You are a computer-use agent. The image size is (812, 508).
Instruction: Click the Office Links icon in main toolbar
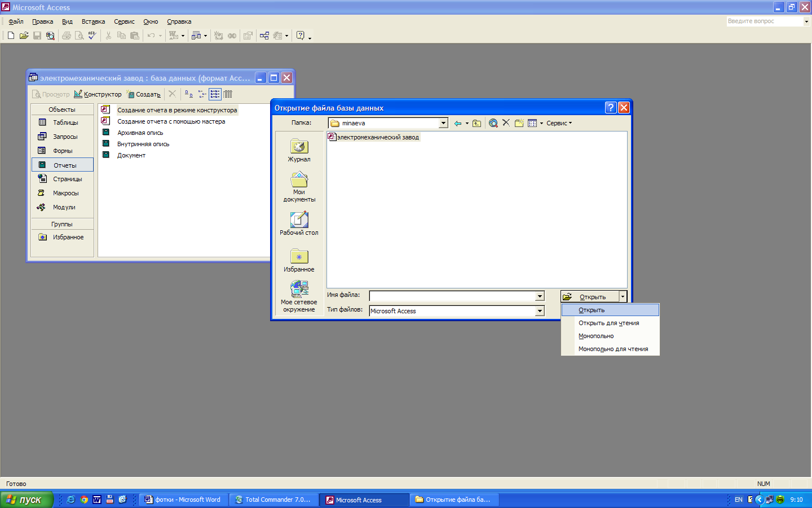point(174,36)
